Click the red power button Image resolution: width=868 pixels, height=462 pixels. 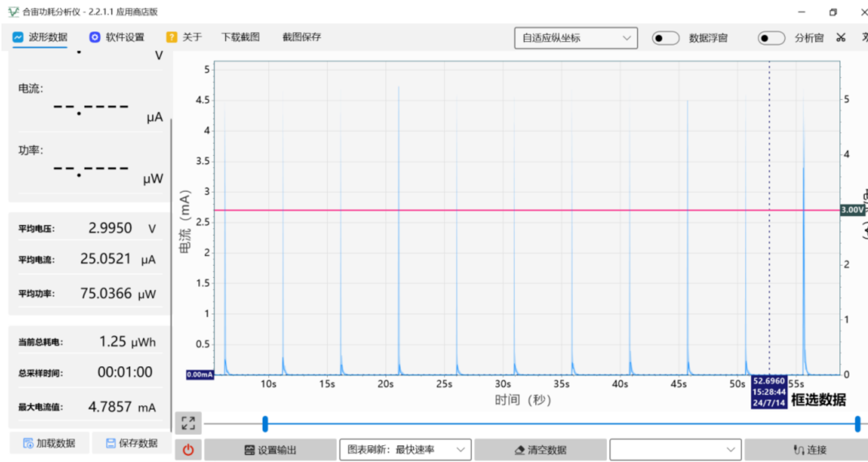(x=188, y=450)
